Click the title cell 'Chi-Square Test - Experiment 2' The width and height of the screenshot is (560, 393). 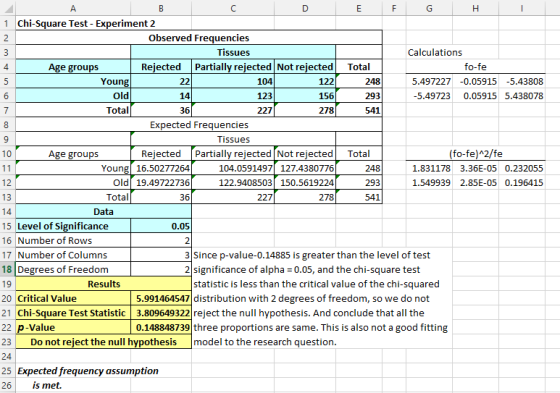[x=86, y=24]
